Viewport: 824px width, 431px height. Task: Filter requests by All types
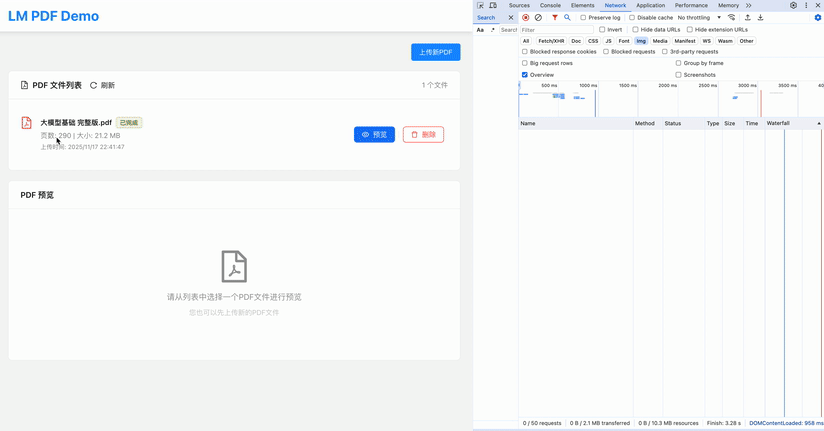tap(526, 41)
